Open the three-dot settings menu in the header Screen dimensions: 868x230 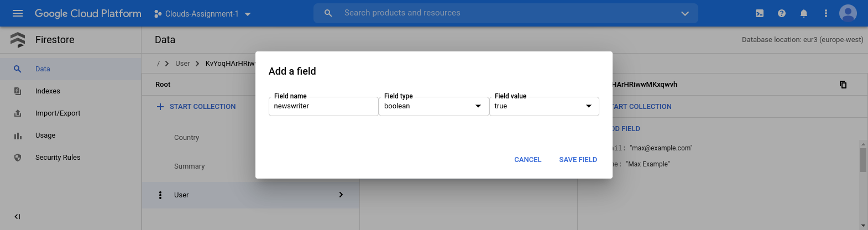point(826,13)
